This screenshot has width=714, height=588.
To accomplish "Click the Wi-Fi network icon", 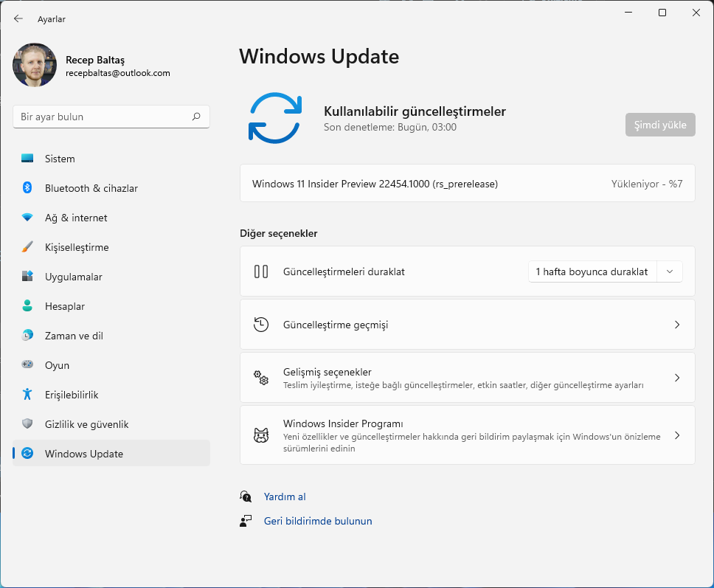I will (x=27, y=217).
